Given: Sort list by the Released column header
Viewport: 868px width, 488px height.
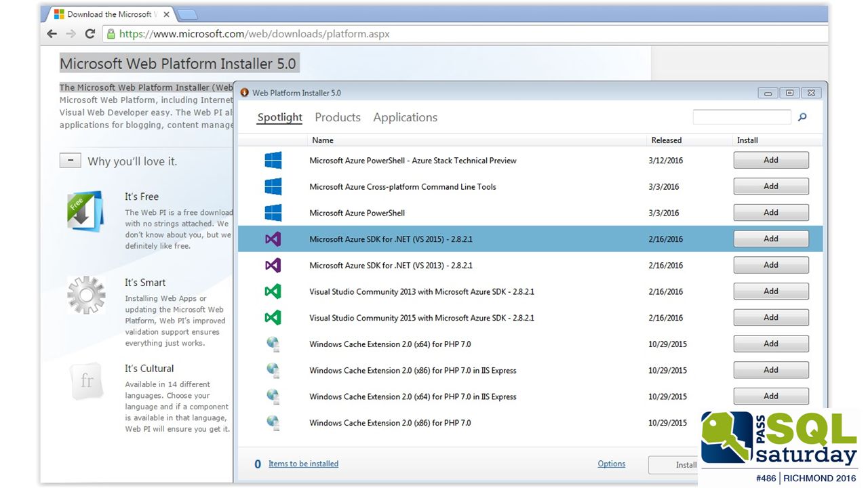Looking at the screenshot, I should pyautogui.click(x=667, y=140).
